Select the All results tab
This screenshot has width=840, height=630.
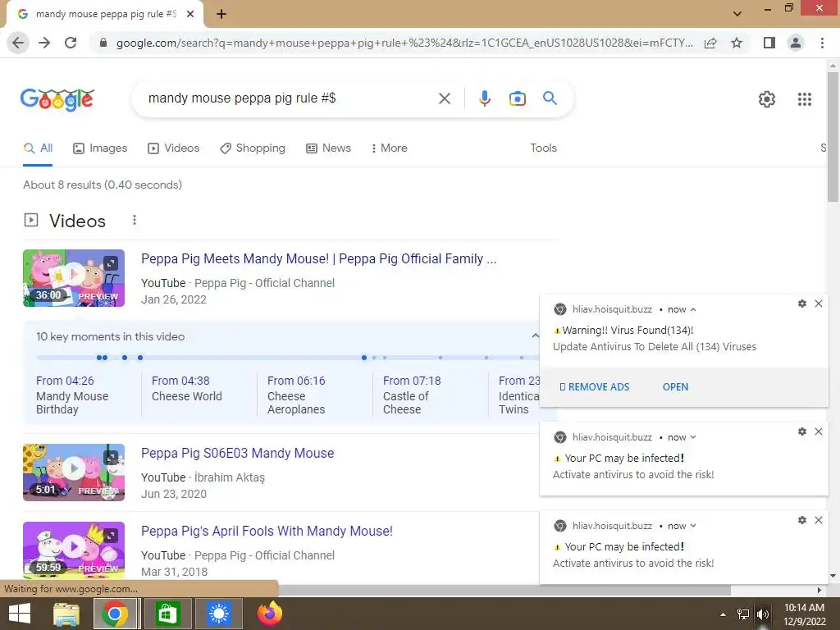click(x=38, y=148)
